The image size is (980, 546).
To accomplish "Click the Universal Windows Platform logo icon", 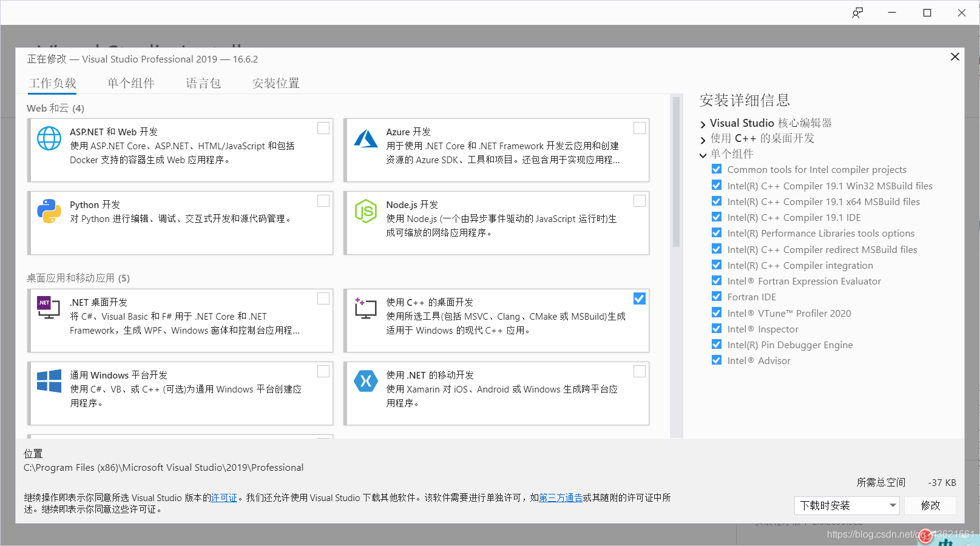I will click(x=49, y=381).
